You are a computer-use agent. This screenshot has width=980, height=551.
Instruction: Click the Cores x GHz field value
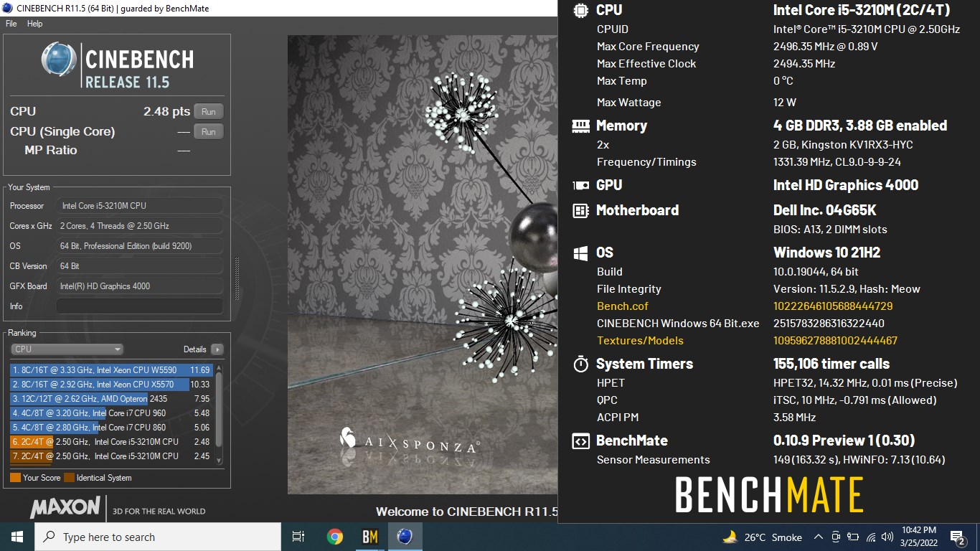[x=139, y=226]
